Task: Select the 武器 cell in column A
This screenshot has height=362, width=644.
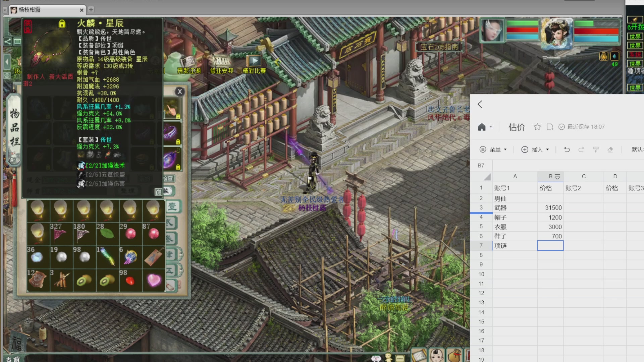Action: click(515, 208)
